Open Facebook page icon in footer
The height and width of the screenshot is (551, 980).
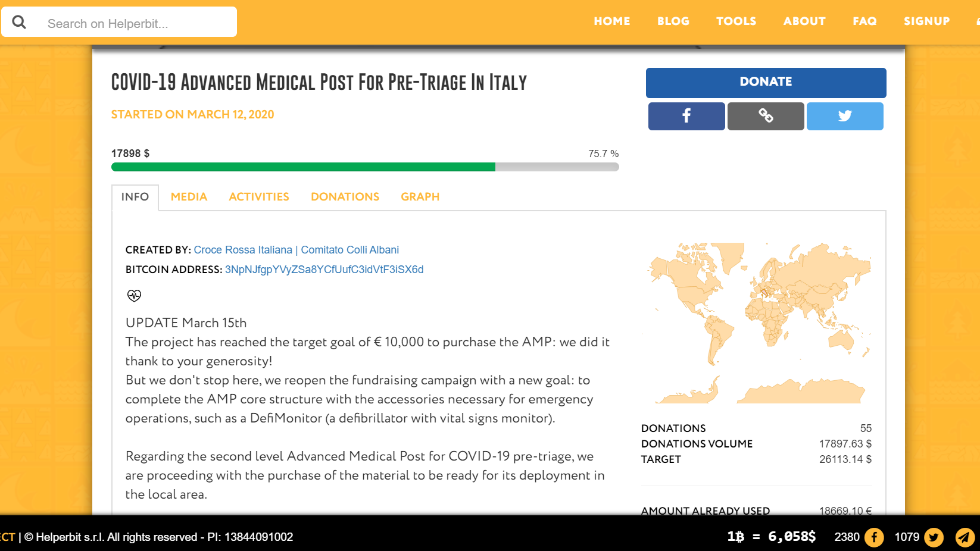pos(874,537)
